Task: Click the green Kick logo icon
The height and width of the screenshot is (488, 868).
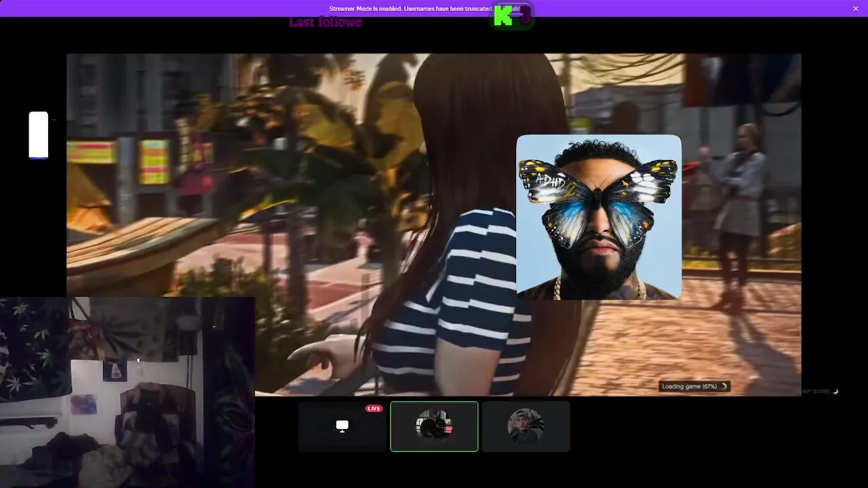Action: [x=503, y=17]
